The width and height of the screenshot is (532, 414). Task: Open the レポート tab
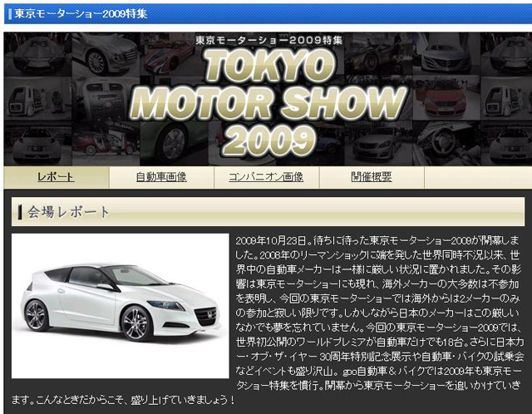coord(56,177)
